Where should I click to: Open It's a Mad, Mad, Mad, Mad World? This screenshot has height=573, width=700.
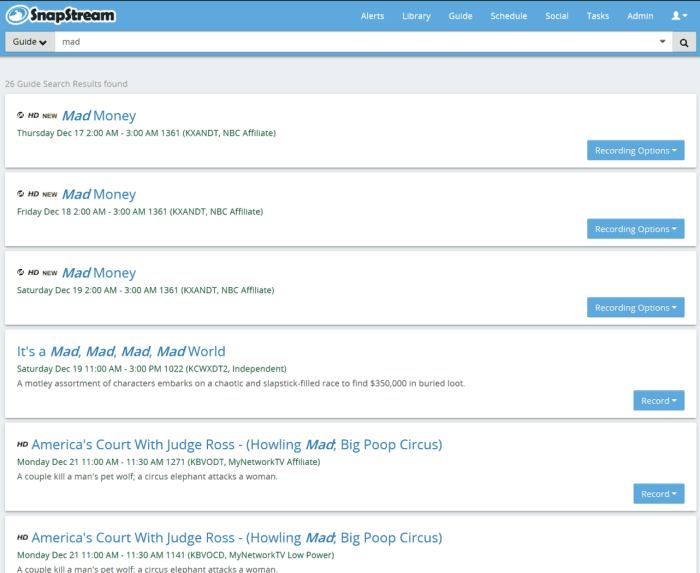coord(121,352)
